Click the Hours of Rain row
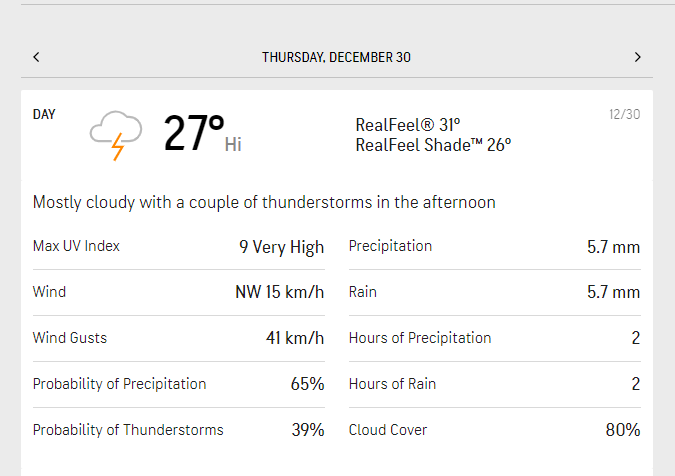The height and width of the screenshot is (476, 675). pyautogui.click(x=494, y=384)
